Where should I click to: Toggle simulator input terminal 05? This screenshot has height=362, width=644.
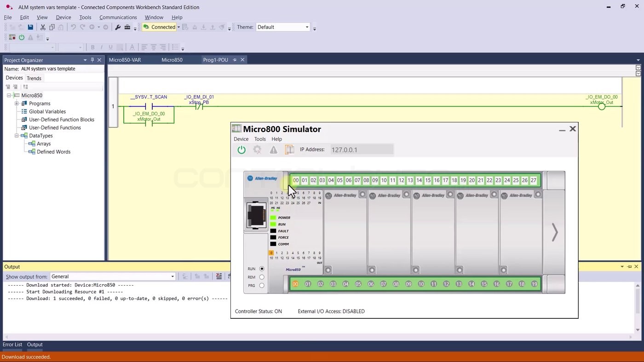340,180
